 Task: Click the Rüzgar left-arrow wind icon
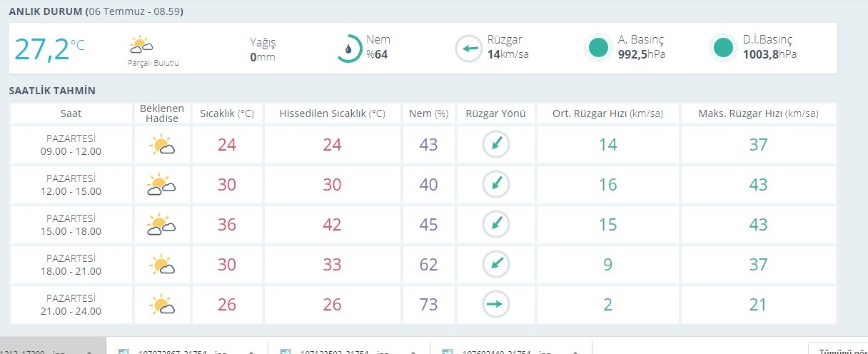[469, 49]
